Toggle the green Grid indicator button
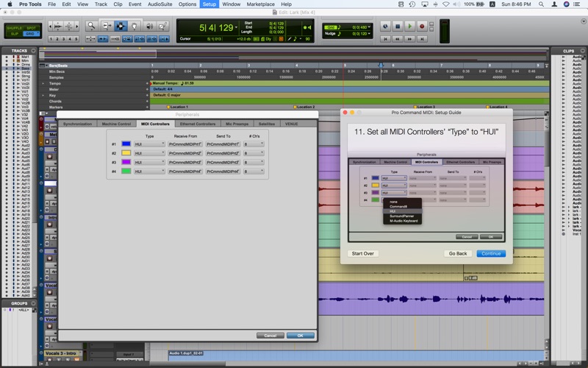The width and height of the screenshot is (588, 368). coord(330,27)
